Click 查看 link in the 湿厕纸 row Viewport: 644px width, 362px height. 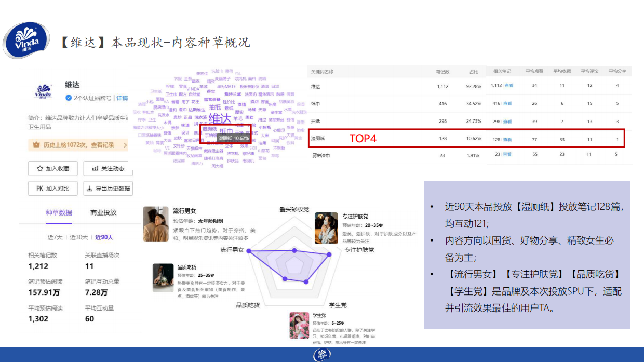click(x=507, y=139)
